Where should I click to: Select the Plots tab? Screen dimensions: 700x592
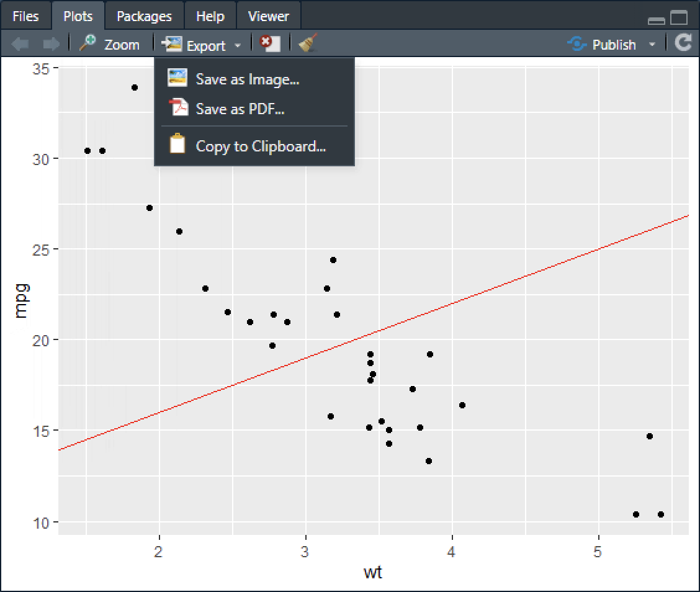(78, 17)
